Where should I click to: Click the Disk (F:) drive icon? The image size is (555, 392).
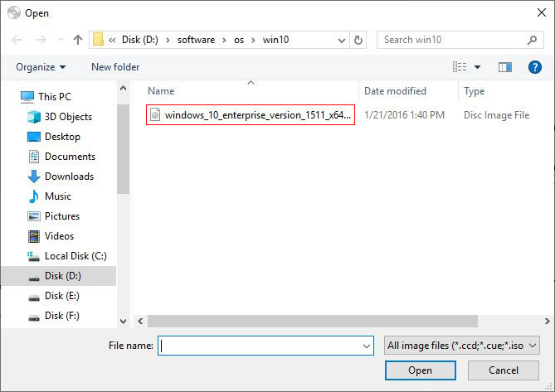(x=34, y=317)
